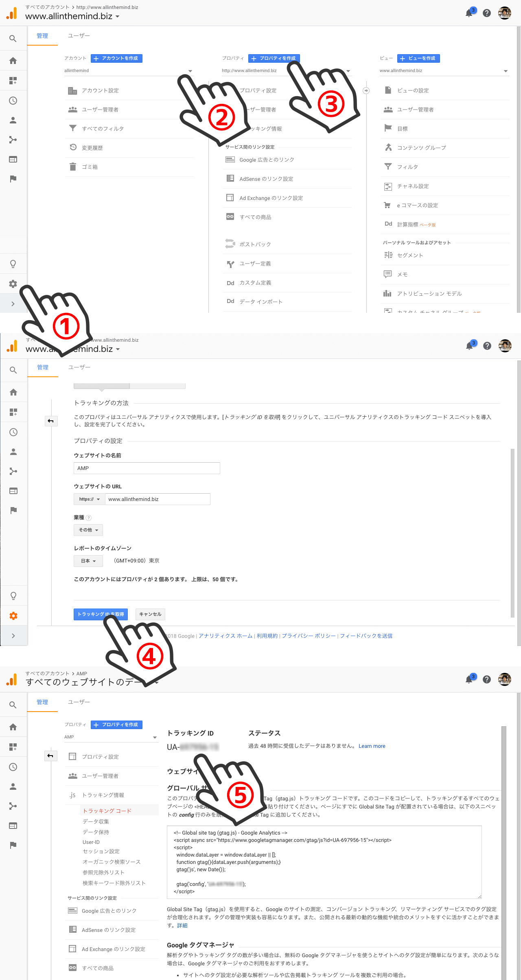This screenshot has height=980, width=521.
Task: Open the shopping cart e コマースの設定 icon
Action: [x=387, y=205]
